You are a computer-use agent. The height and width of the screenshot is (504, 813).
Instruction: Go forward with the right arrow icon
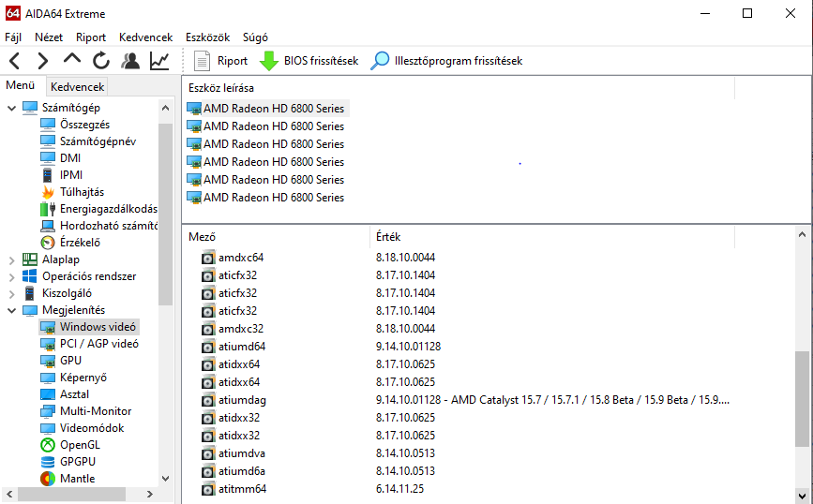click(x=43, y=61)
